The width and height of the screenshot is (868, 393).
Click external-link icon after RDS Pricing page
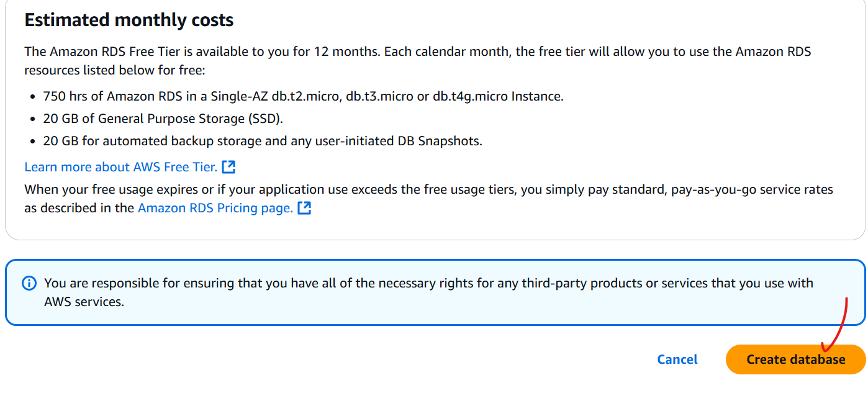pyautogui.click(x=304, y=209)
